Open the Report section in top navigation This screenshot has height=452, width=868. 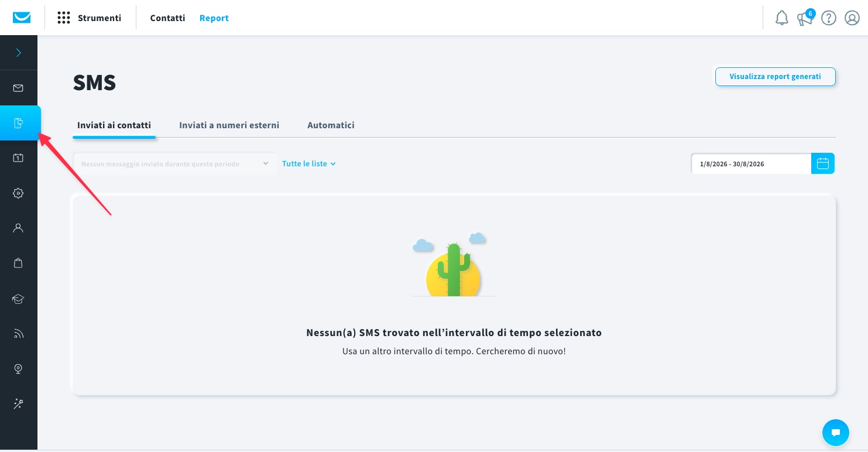(x=214, y=18)
